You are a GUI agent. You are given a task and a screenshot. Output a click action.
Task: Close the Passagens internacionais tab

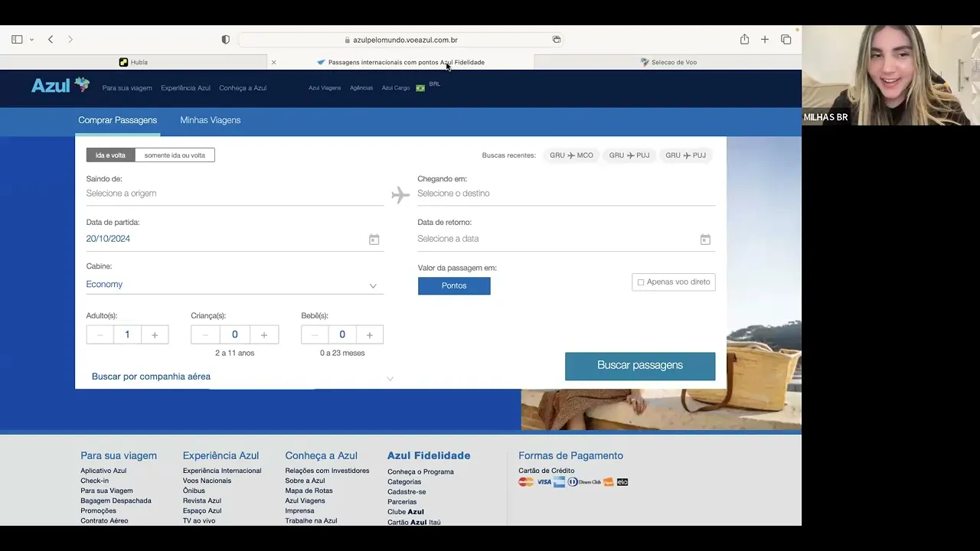273,62
